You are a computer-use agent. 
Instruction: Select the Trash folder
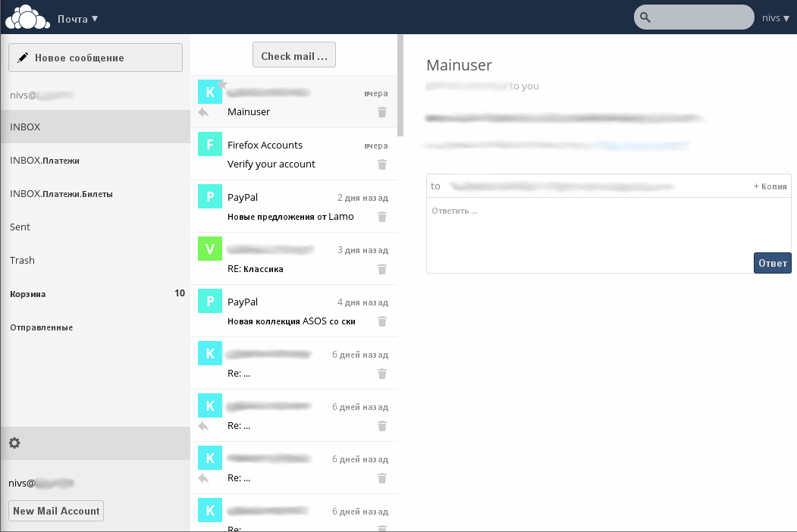(x=22, y=260)
